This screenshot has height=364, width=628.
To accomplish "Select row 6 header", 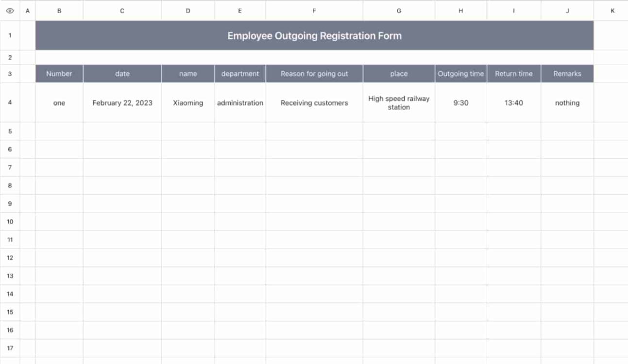I will point(10,149).
